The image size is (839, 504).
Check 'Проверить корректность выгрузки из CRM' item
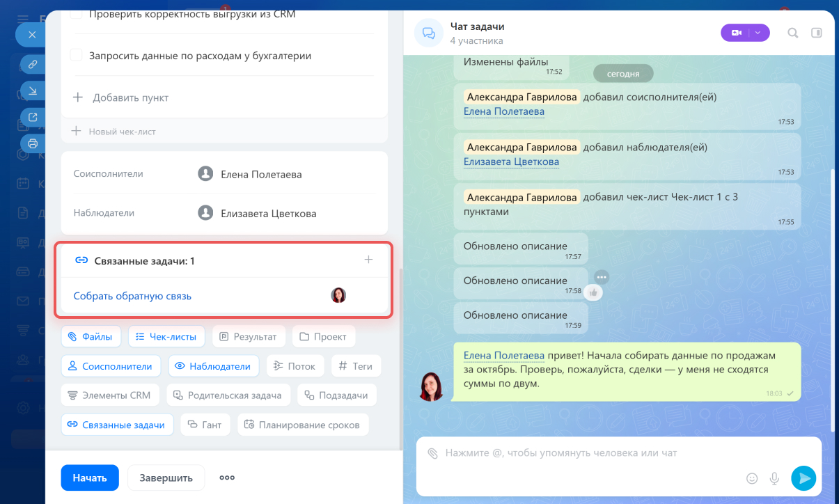click(77, 14)
